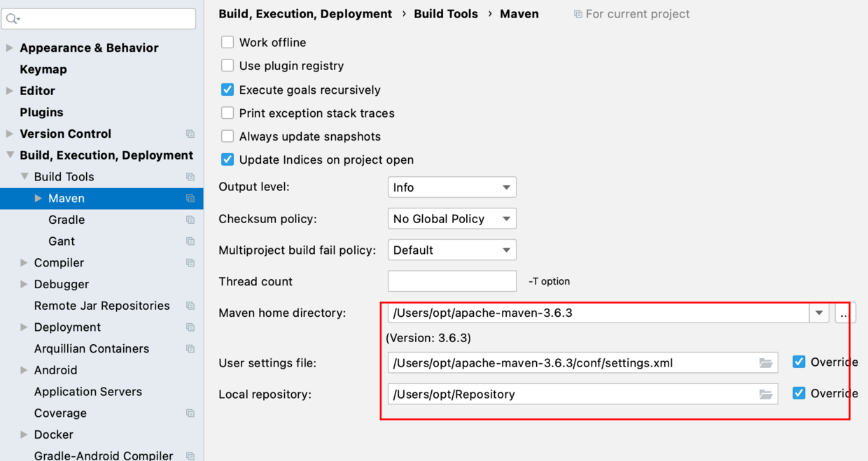This screenshot has width=868, height=461.
Task: Click Build Tools breadcrumb in header
Action: coord(446,14)
